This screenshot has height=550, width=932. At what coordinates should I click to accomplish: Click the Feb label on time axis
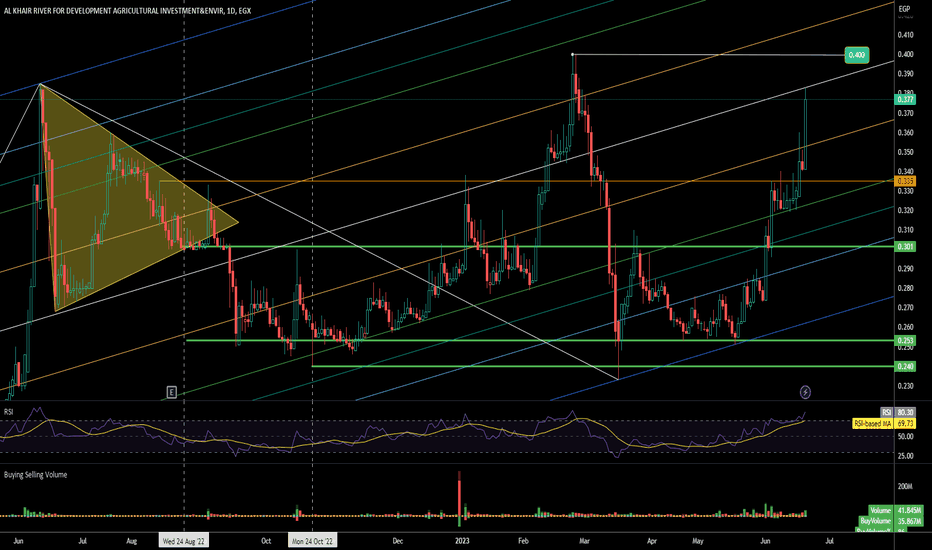pyautogui.click(x=523, y=541)
